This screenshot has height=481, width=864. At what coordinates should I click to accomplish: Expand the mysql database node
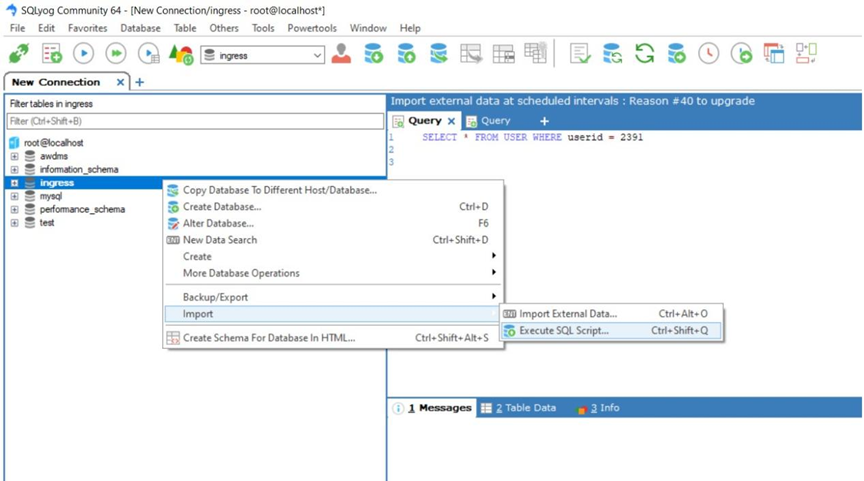click(x=14, y=196)
